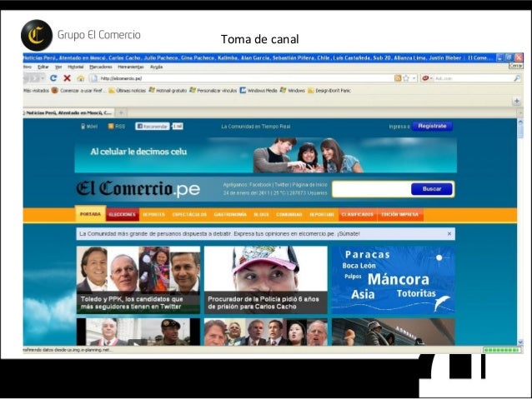Click the plus icon at the toolbar's right edge

tap(516, 101)
